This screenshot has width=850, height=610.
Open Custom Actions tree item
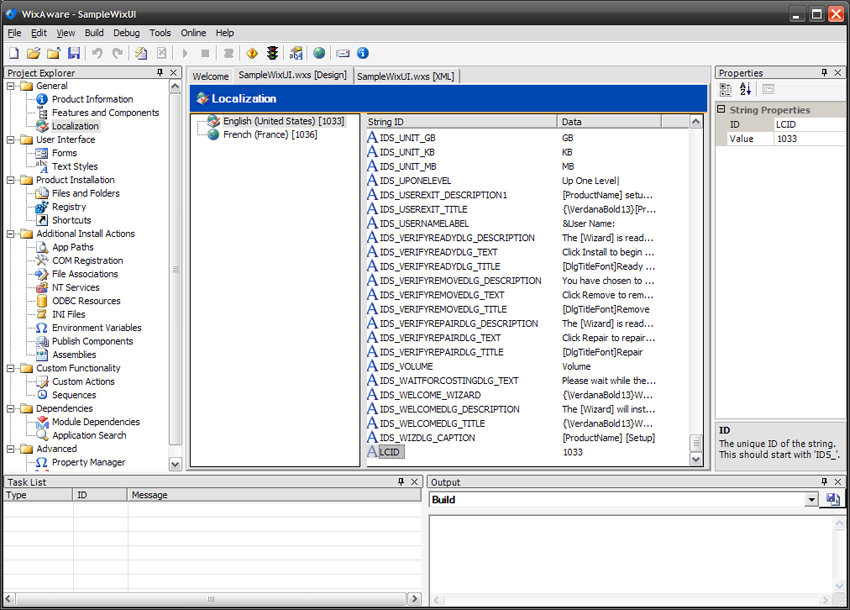coord(83,382)
